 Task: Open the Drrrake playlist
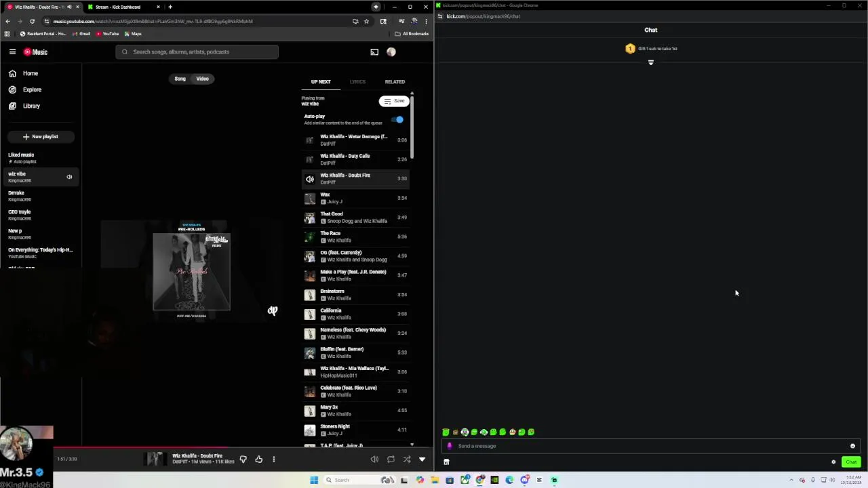[41, 196]
